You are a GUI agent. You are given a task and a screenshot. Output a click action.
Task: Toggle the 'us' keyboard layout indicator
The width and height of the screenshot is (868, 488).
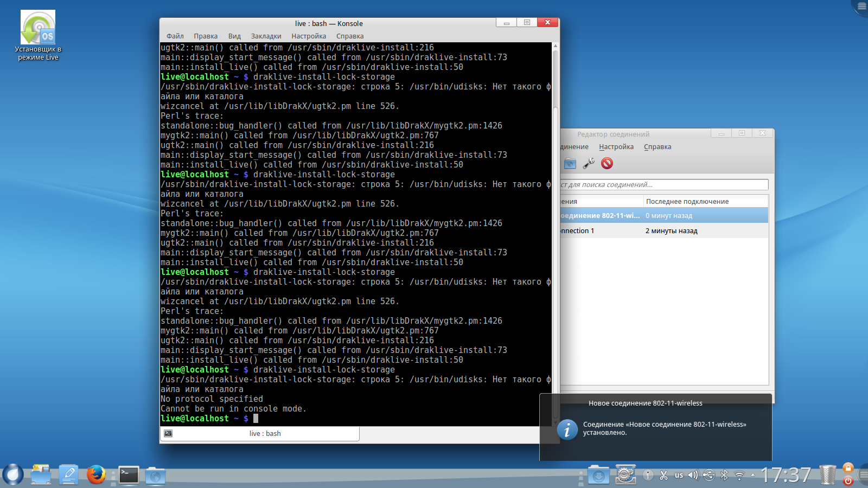679,476
